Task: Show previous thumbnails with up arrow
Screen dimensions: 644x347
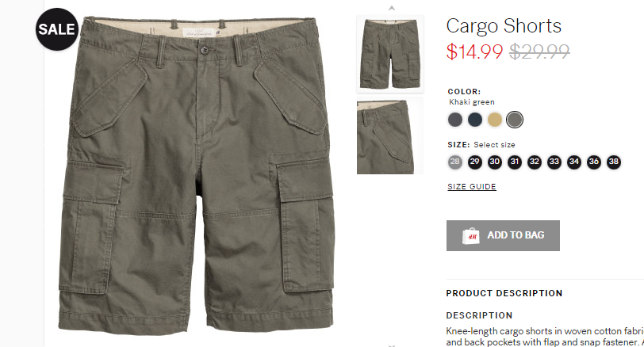Action: 392,8
